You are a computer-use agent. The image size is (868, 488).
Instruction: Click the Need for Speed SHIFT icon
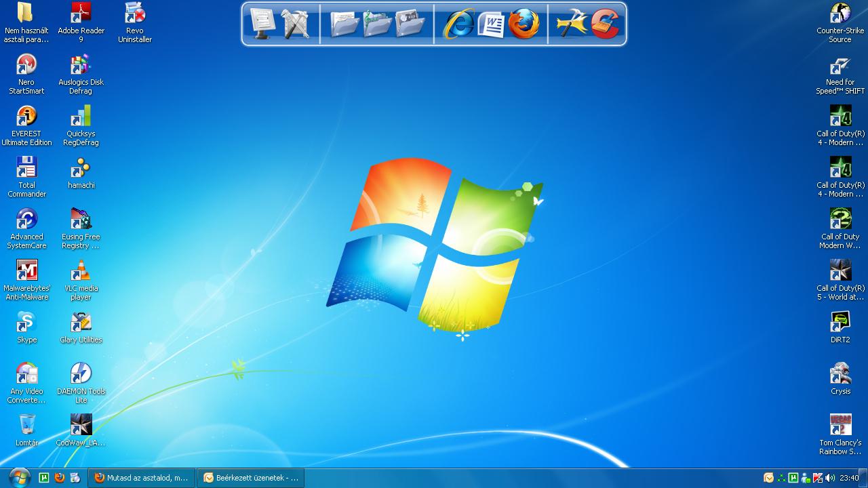840,74
